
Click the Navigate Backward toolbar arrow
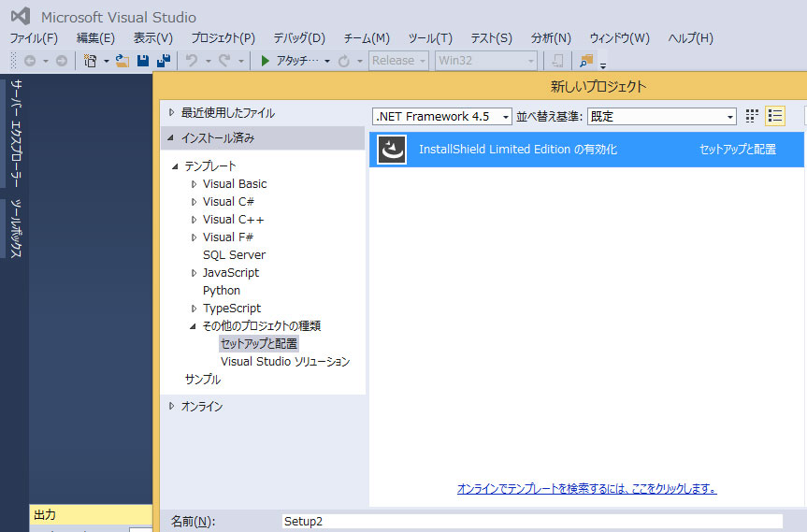pyautogui.click(x=30, y=61)
